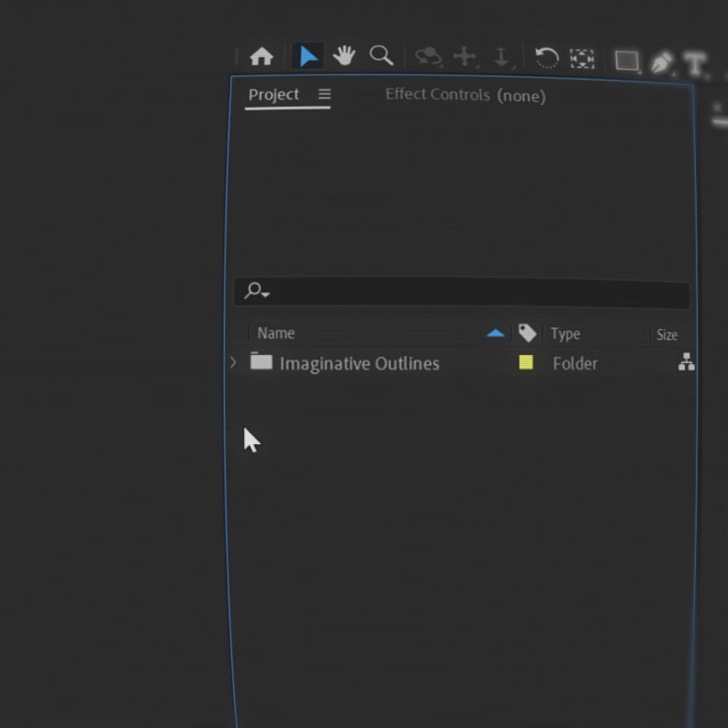Activate the Rotation tool
The height and width of the screenshot is (728, 728).
click(x=547, y=56)
